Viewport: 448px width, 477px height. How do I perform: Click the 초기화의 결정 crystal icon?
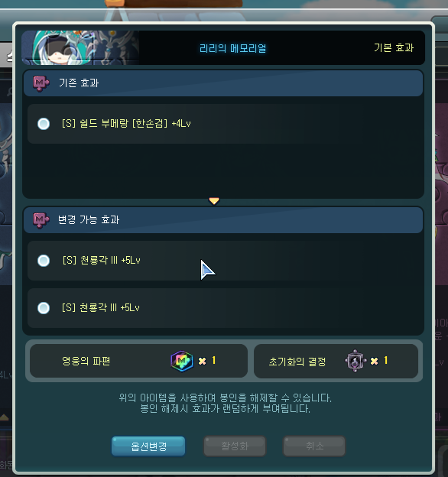(355, 361)
